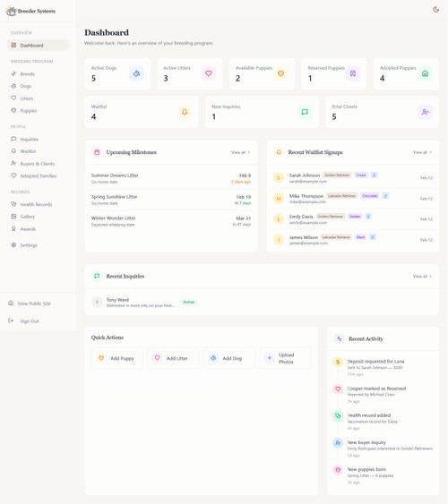Click the Adopted Families heart icon
Image resolution: width=448 pixels, height=504 pixels.
(x=13, y=175)
